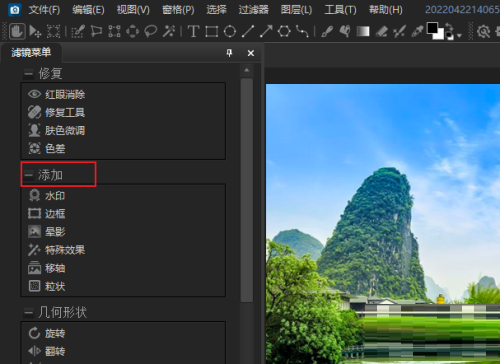Open the 修复工具 filter

pyautogui.click(x=56, y=112)
